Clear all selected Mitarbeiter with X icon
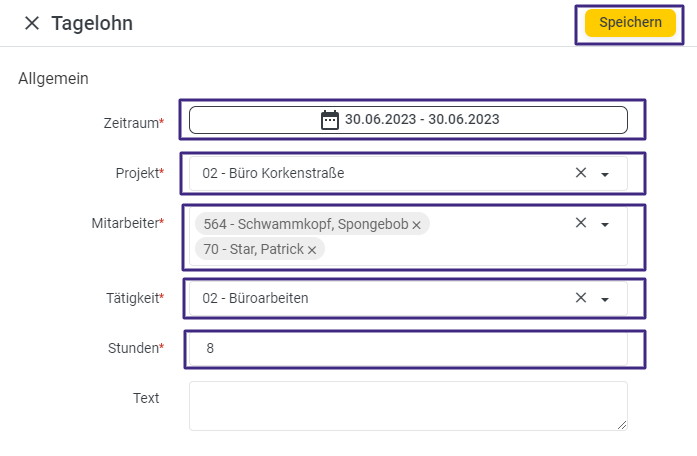697x456 pixels. 581,223
